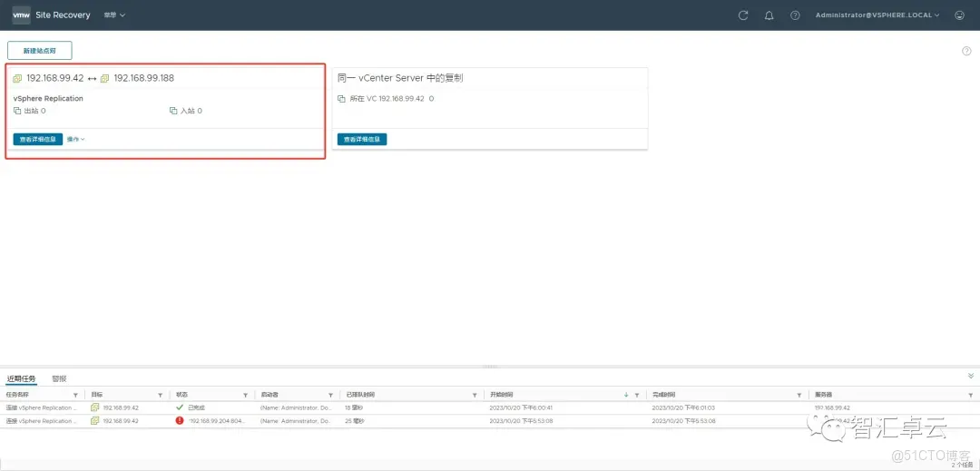Click the 同一 vCenter Server 中的复制 title
Viewport: 980px width, 471px height.
click(x=400, y=78)
